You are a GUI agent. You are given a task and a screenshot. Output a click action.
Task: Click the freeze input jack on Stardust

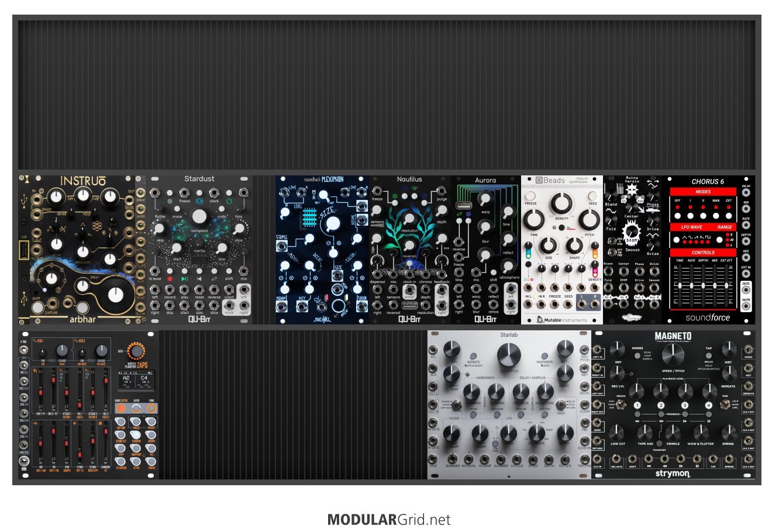(184, 192)
